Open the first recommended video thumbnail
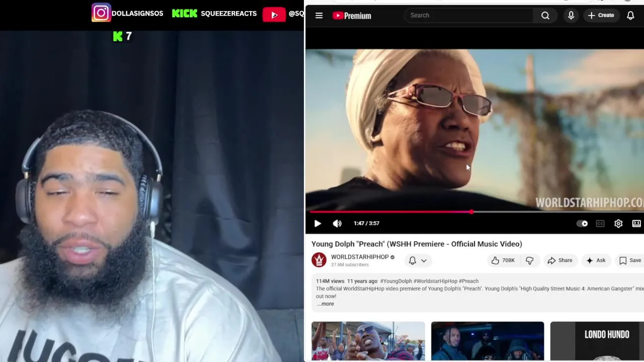The image size is (644, 362). (368, 341)
